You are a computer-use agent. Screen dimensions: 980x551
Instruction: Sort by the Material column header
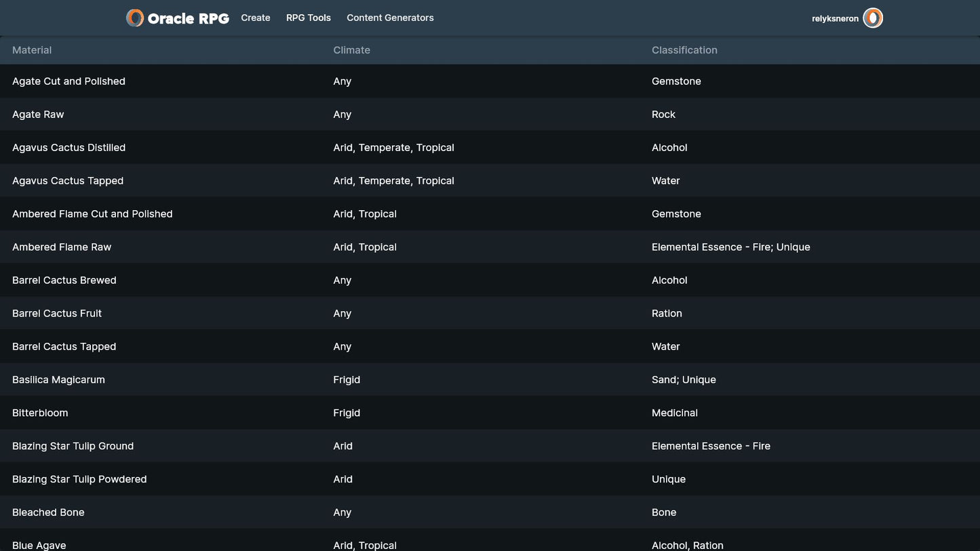pyautogui.click(x=32, y=50)
